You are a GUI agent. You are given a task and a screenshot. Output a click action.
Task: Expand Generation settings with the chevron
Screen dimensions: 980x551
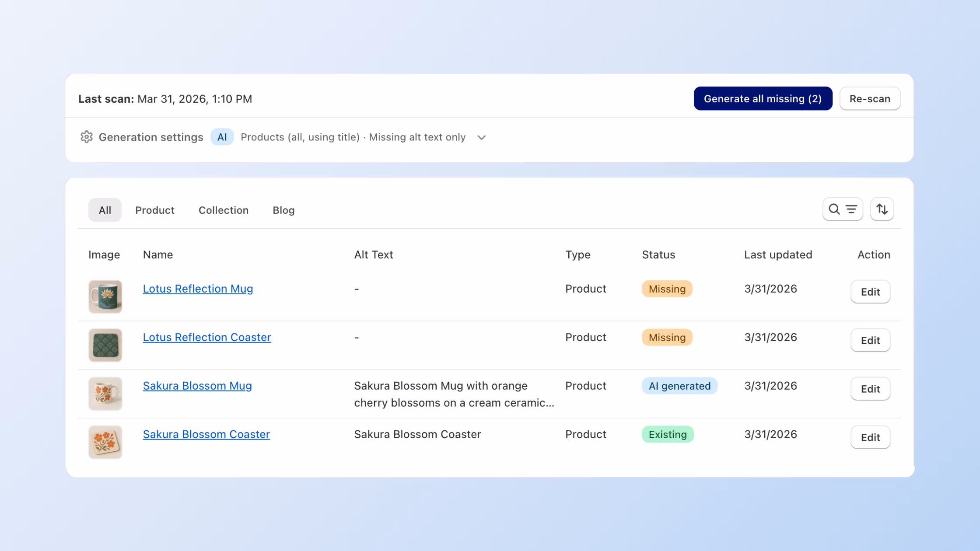(x=481, y=137)
